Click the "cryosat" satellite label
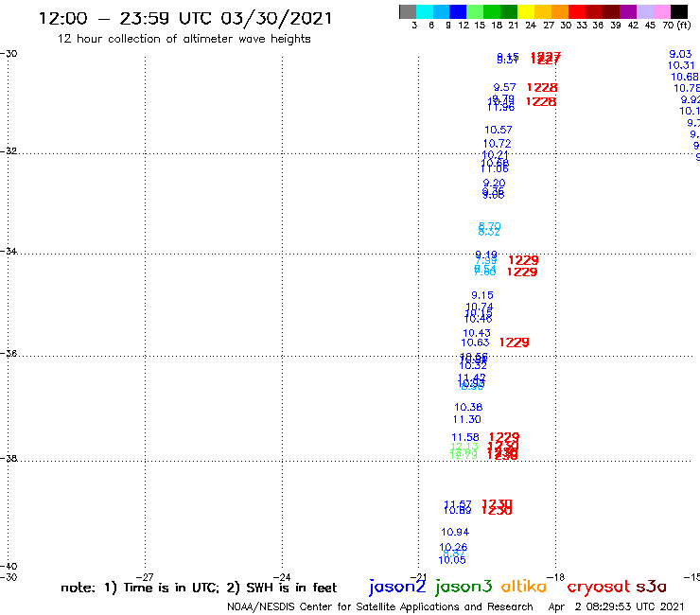Viewport: 700px width, 615px height. click(598, 587)
